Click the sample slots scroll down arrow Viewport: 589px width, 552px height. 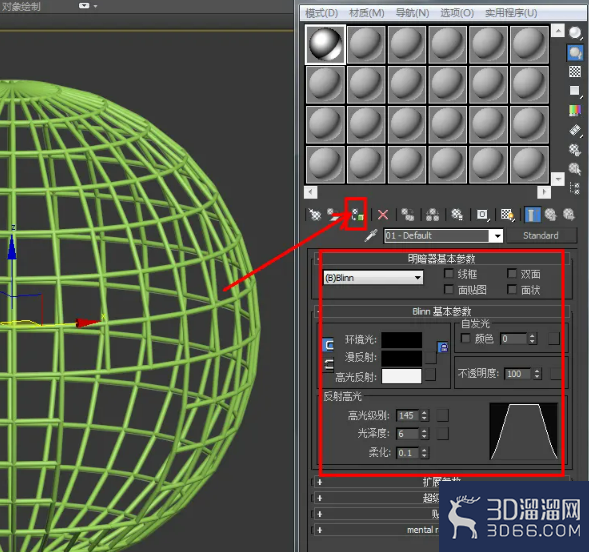[x=558, y=179]
